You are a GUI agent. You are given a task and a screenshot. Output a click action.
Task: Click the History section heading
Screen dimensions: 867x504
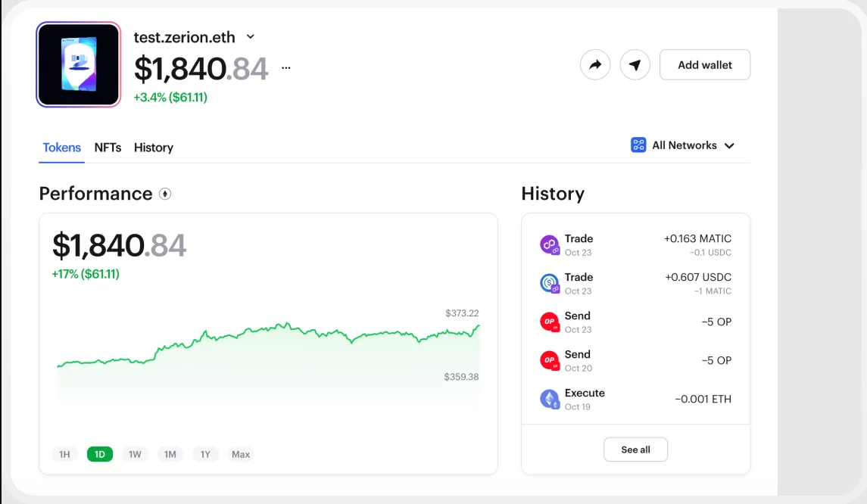pyautogui.click(x=553, y=194)
